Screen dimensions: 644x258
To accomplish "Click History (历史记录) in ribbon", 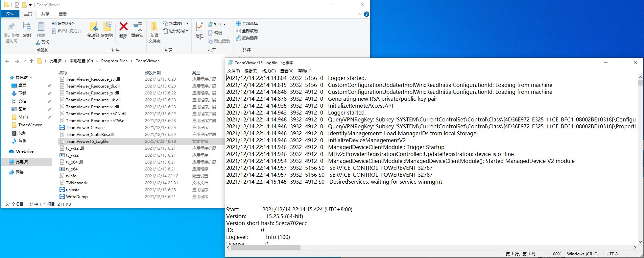I will (219, 41).
